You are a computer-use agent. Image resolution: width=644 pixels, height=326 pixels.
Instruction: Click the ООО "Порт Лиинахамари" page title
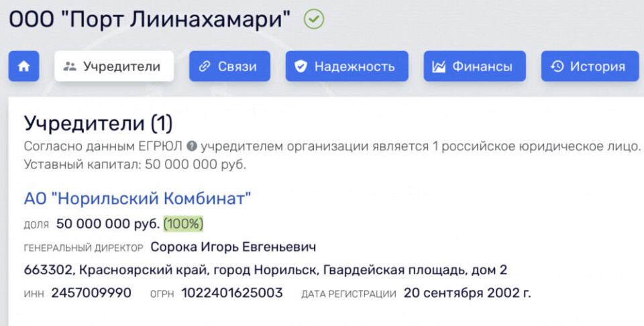click(x=149, y=19)
